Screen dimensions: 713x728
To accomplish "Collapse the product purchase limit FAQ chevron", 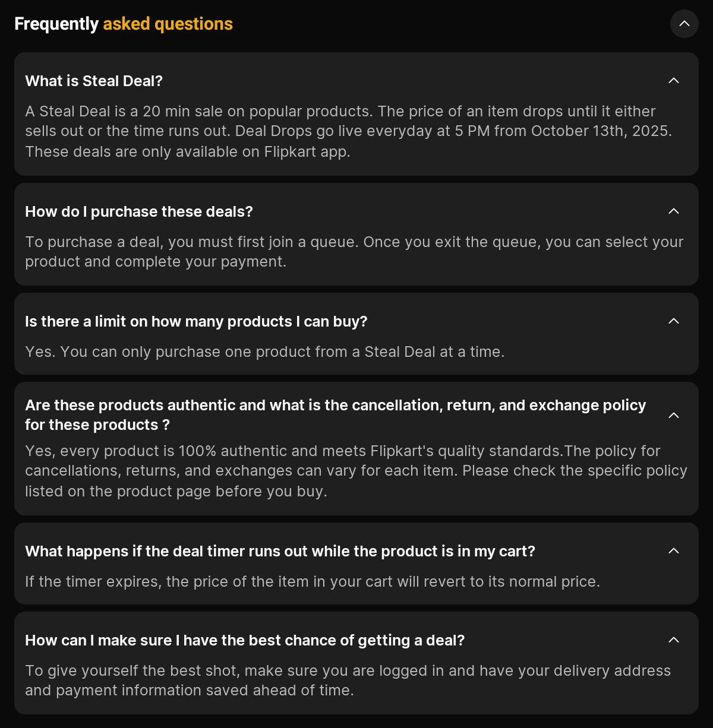I will click(x=673, y=321).
